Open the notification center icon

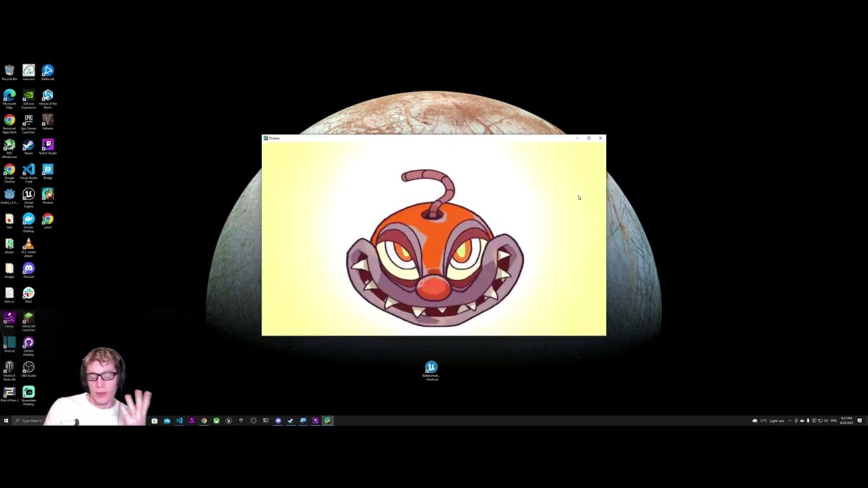[x=860, y=421]
